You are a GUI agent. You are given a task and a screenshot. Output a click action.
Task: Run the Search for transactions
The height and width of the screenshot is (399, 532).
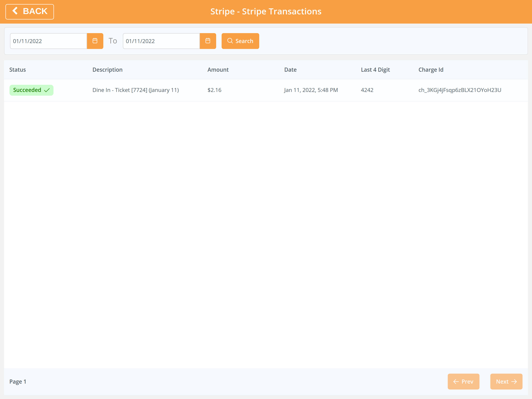pos(240,41)
